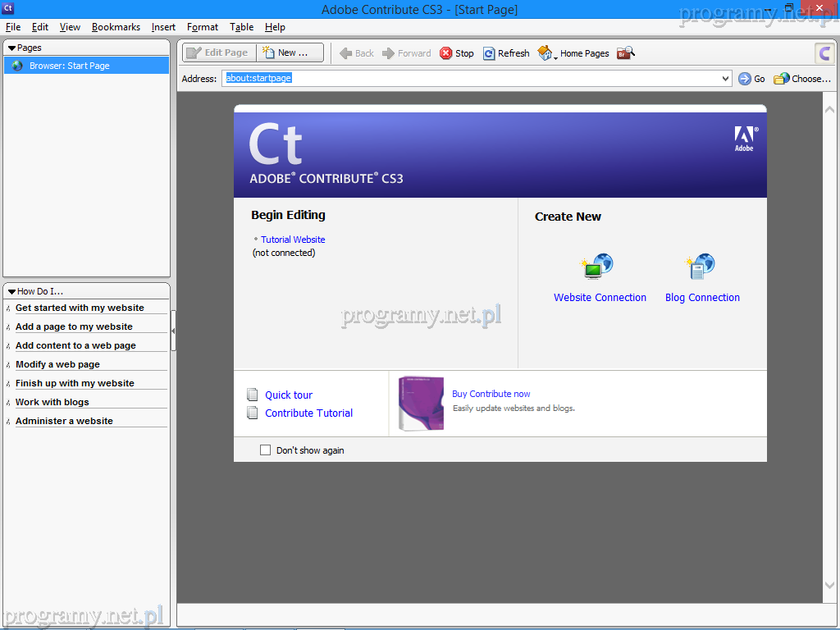
Task: Collapse the Pages panel
Action: pos(11,48)
